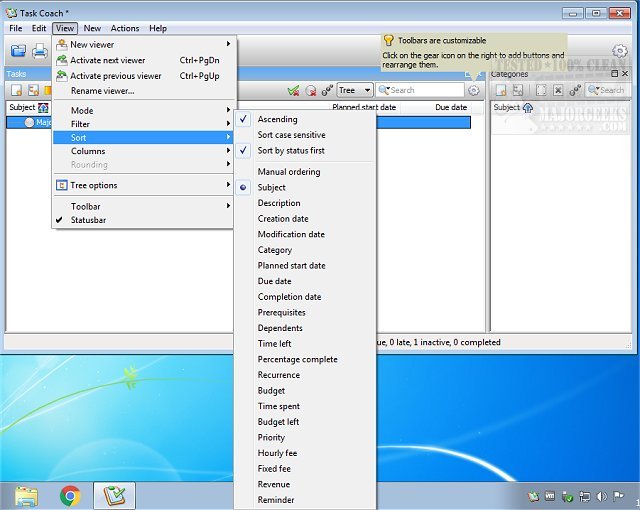Click Categories panel filter balls icon

click(575, 90)
